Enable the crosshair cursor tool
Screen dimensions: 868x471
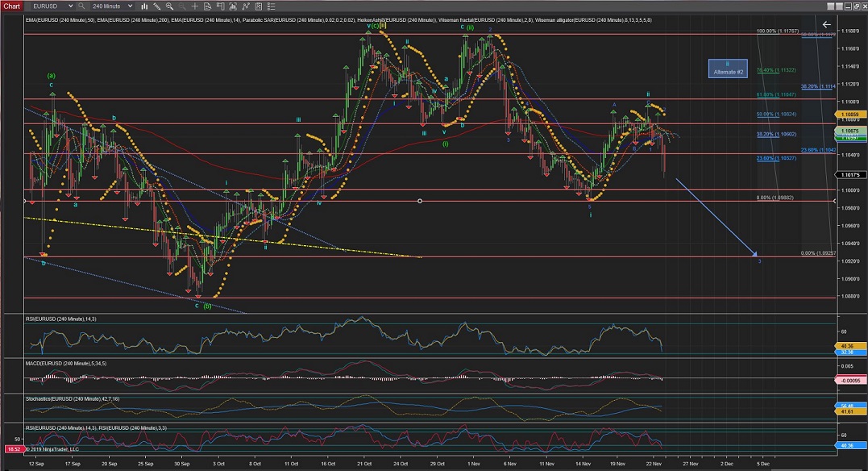(x=196, y=6)
